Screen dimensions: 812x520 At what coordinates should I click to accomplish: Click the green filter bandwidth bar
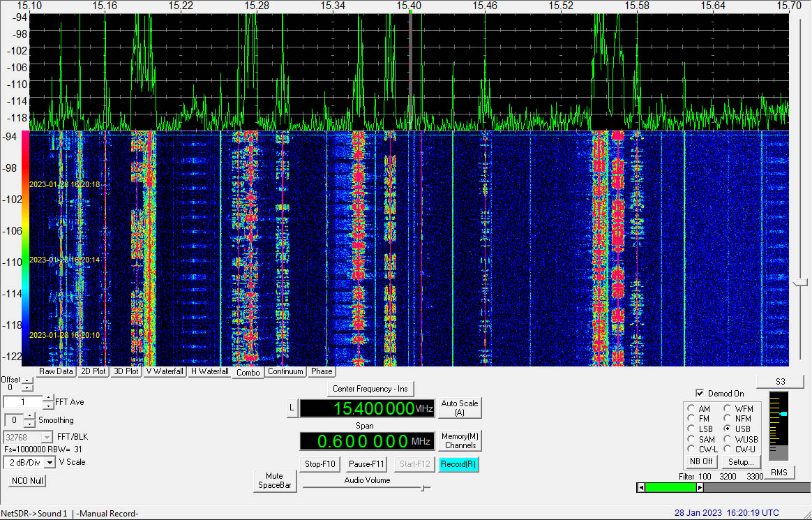(671, 488)
